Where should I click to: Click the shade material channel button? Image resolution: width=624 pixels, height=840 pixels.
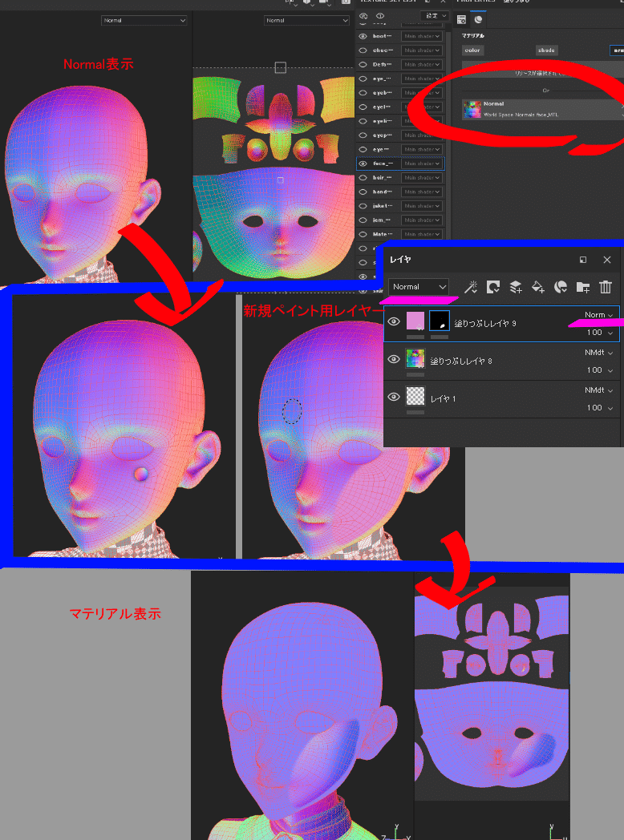(x=546, y=50)
